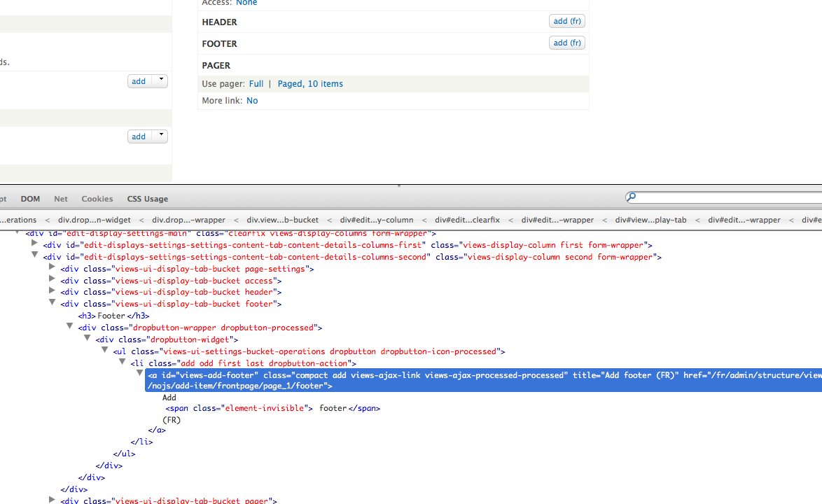
Task: Click the closing </li> tag line
Action: [141, 442]
